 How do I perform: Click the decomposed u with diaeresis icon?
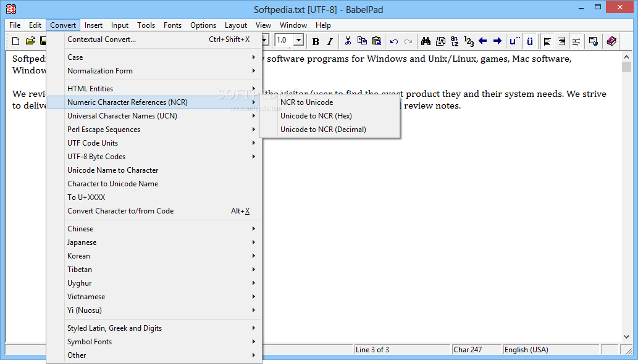[514, 41]
